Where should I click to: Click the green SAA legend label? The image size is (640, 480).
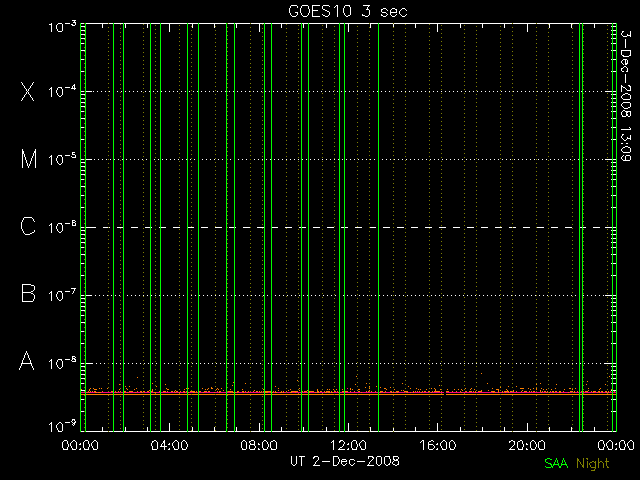(x=556, y=463)
